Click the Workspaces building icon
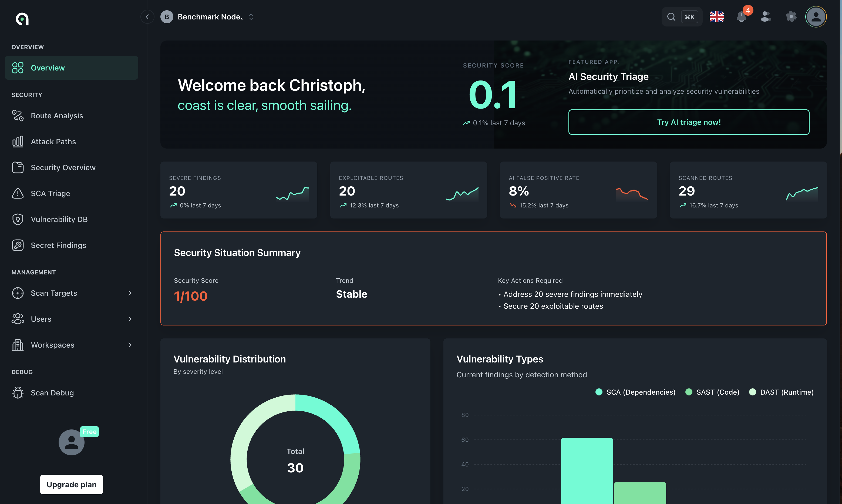The image size is (842, 504). coord(18,345)
